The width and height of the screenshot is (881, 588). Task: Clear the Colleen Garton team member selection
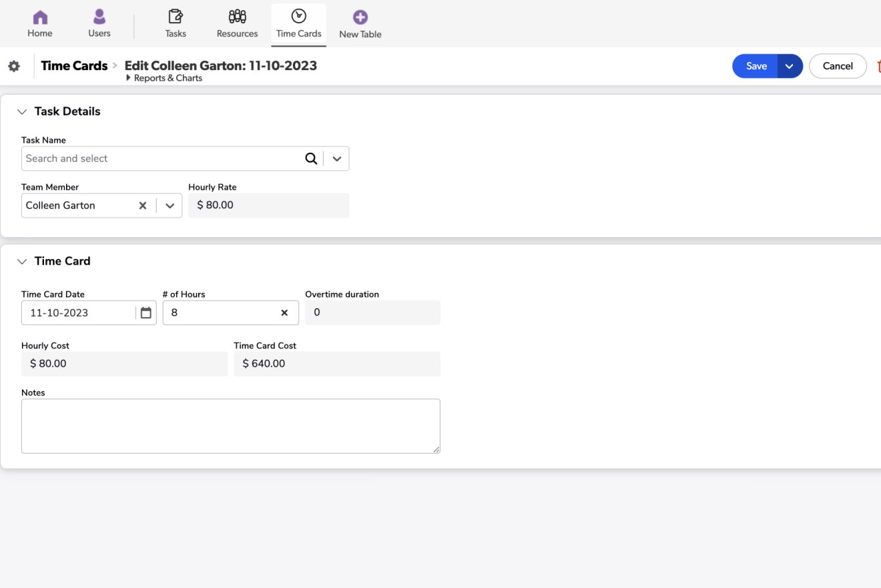click(x=142, y=206)
